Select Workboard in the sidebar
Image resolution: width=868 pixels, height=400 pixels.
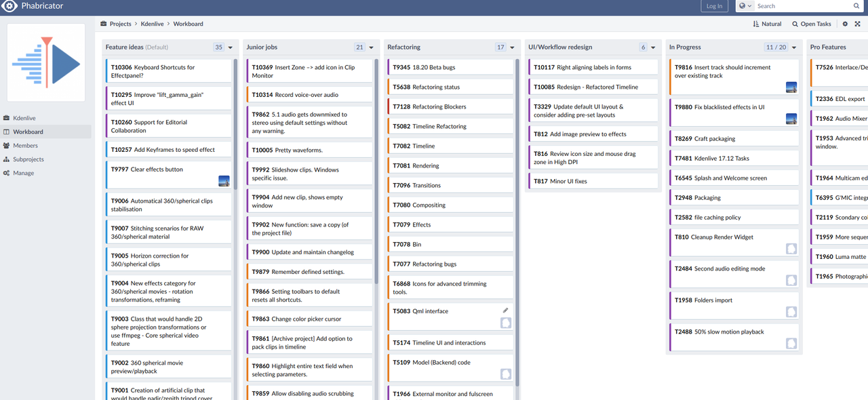[x=46, y=132]
